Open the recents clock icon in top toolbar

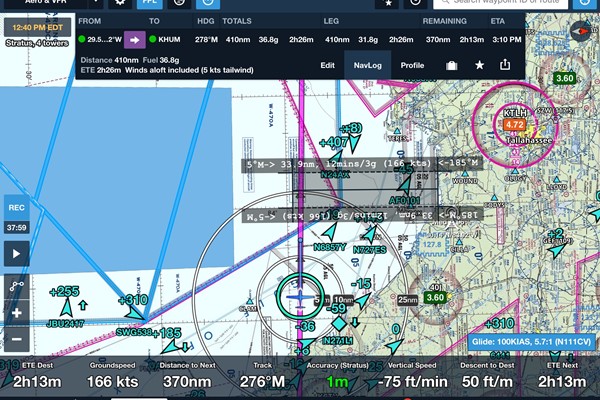pos(416,2)
